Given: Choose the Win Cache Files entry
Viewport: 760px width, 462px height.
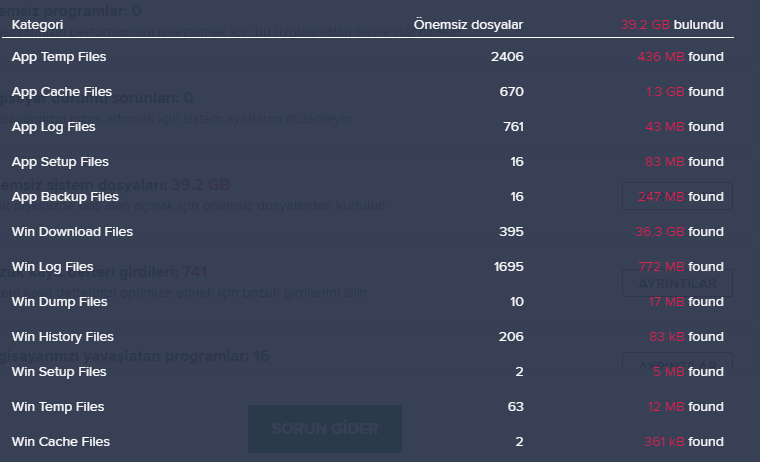Looking at the screenshot, I should 61,442.
